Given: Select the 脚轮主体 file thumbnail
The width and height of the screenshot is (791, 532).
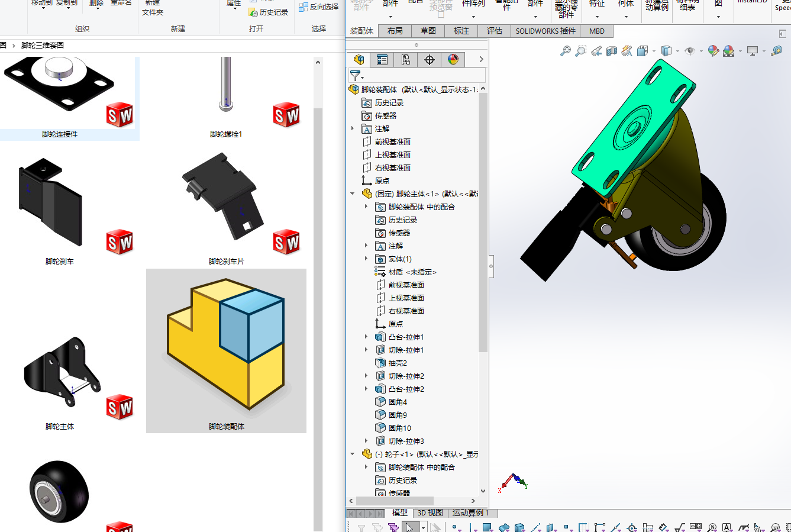Looking at the screenshot, I should click(x=60, y=379).
